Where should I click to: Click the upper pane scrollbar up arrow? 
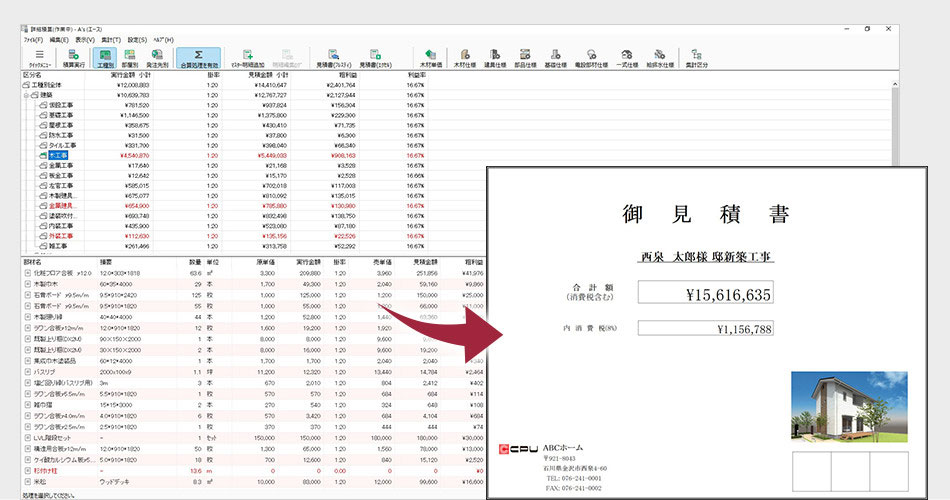pyautogui.click(x=894, y=85)
